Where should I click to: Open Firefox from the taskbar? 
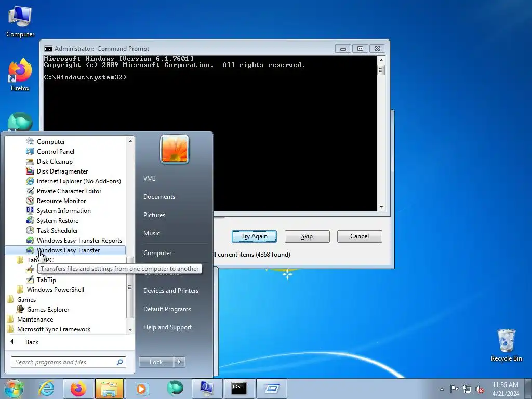click(x=78, y=389)
